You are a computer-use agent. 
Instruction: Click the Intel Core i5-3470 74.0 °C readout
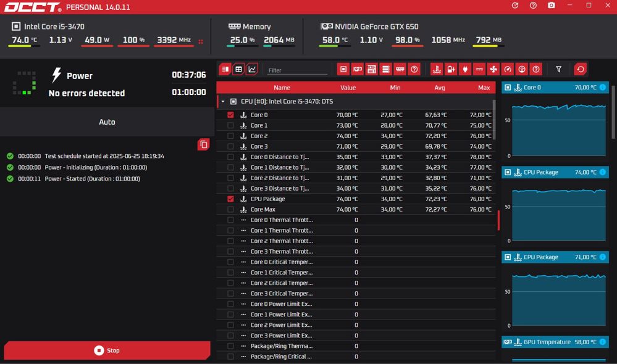pyautogui.click(x=25, y=40)
